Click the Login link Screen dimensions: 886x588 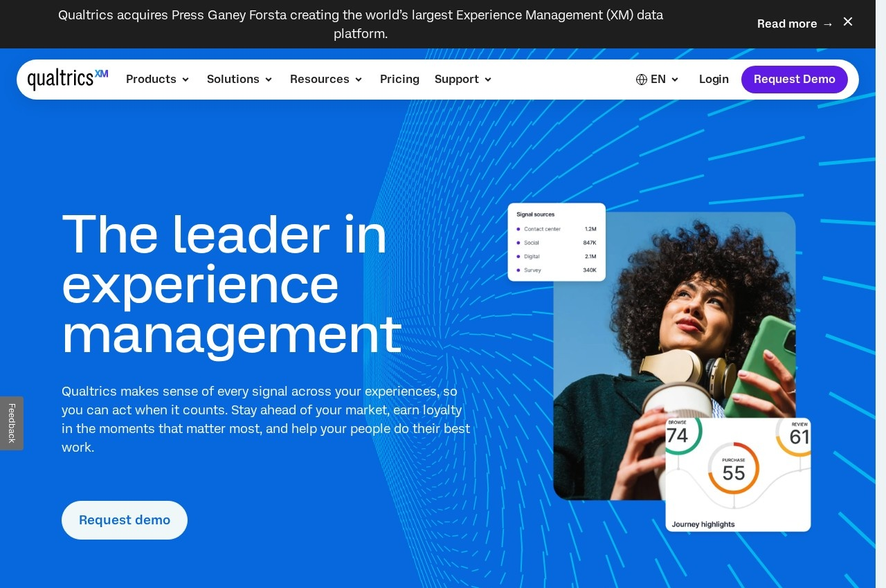[x=714, y=80]
